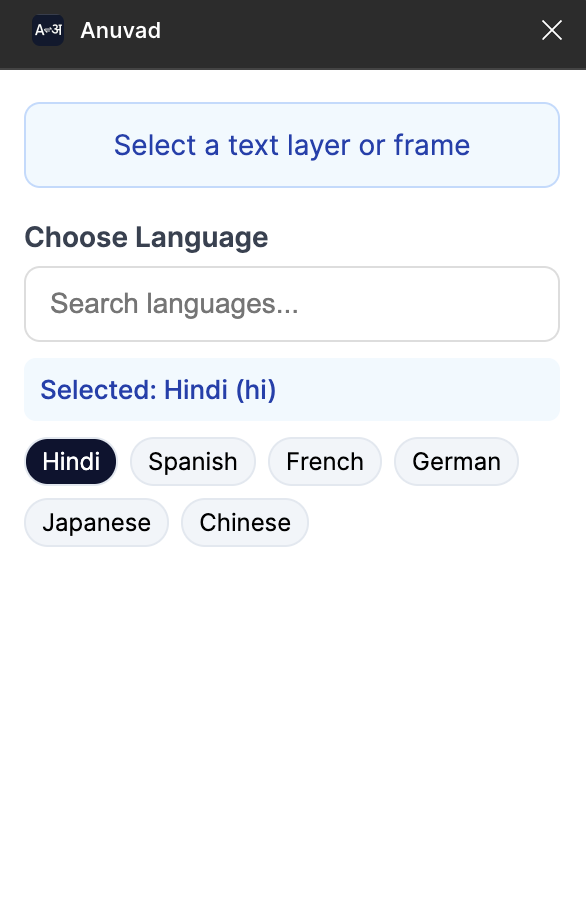
Task: Click inside the Search languages field
Action: (x=292, y=303)
